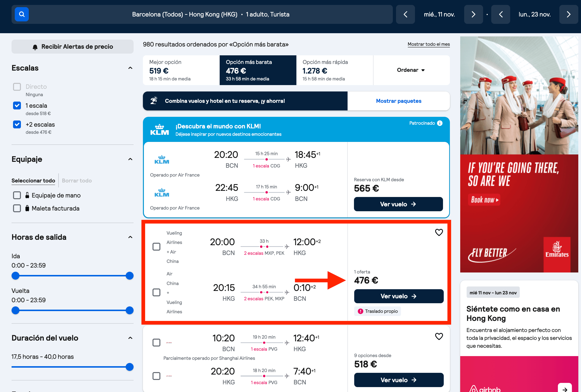Click the bell icon on price alerts

pyautogui.click(x=35, y=47)
